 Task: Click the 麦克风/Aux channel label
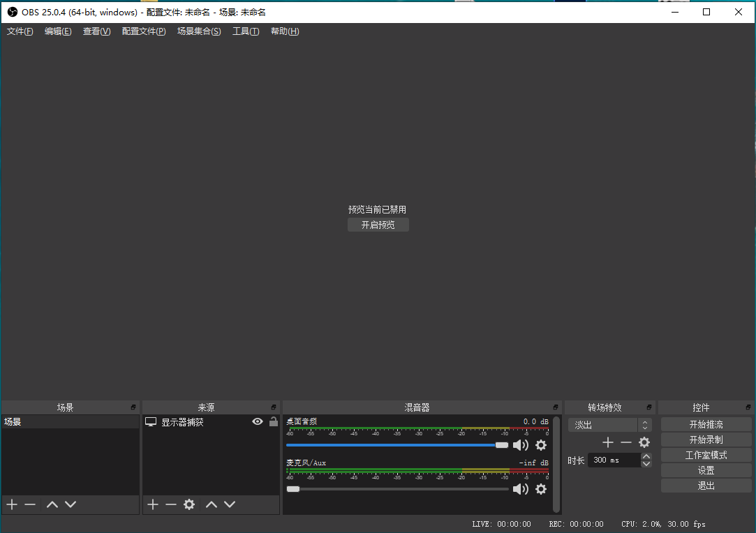306,463
